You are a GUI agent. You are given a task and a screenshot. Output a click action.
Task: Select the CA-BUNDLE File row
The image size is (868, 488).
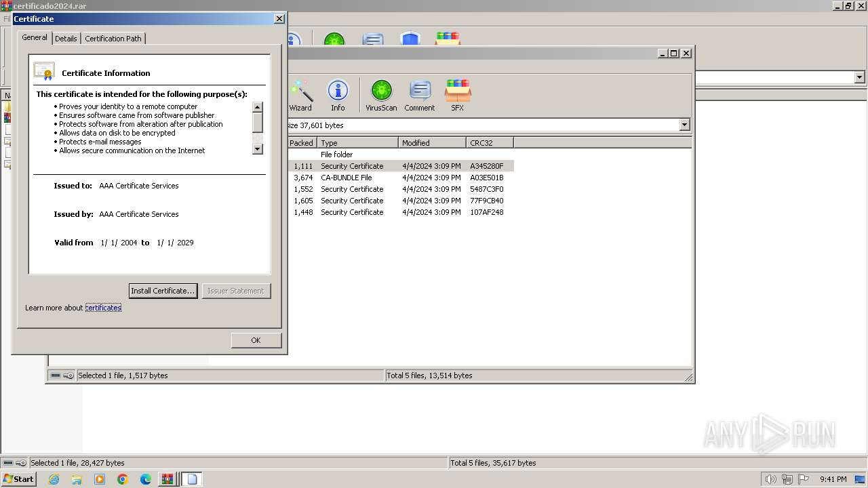[x=400, y=178]
